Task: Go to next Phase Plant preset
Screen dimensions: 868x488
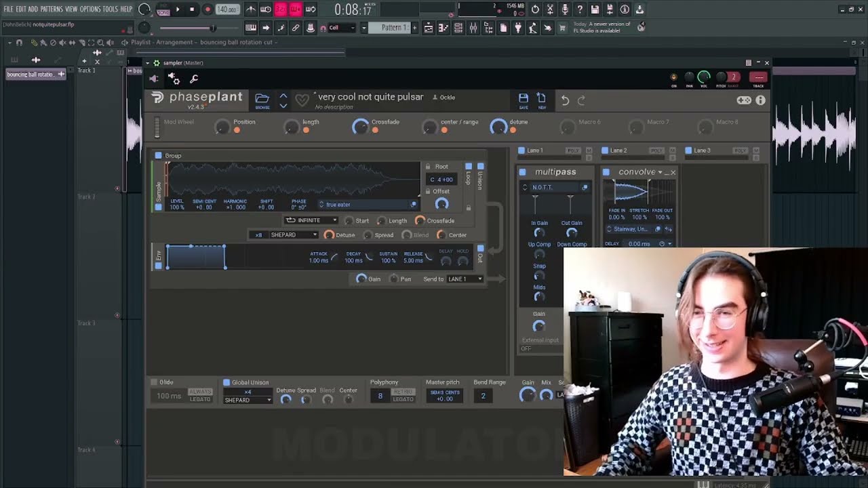Action: (283, 105)
